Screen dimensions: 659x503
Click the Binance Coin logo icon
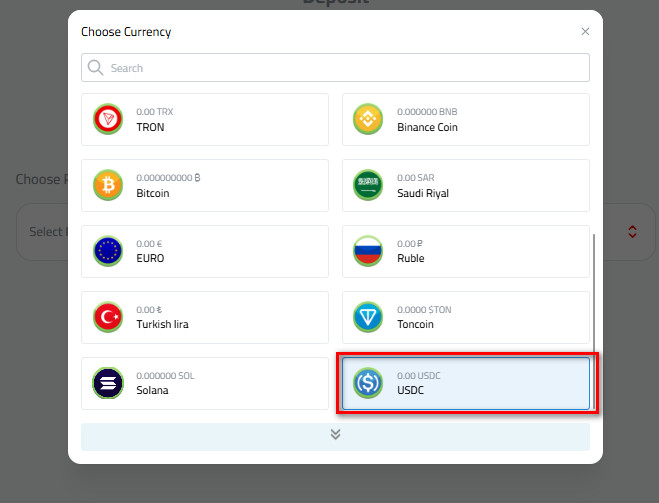pyautogui.click(x=368, y=119)
